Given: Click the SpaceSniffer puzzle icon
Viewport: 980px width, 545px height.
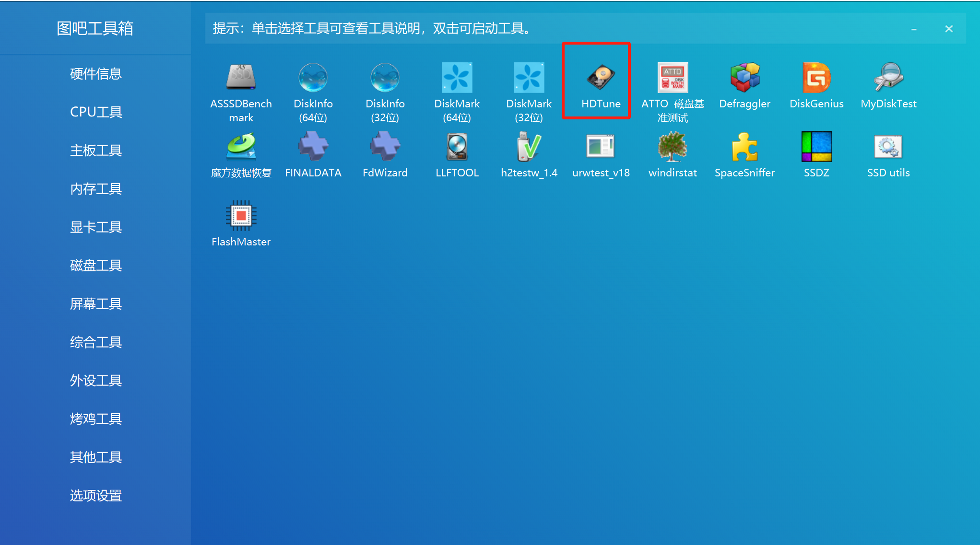Looking at the screenshot, I should 744,147.
